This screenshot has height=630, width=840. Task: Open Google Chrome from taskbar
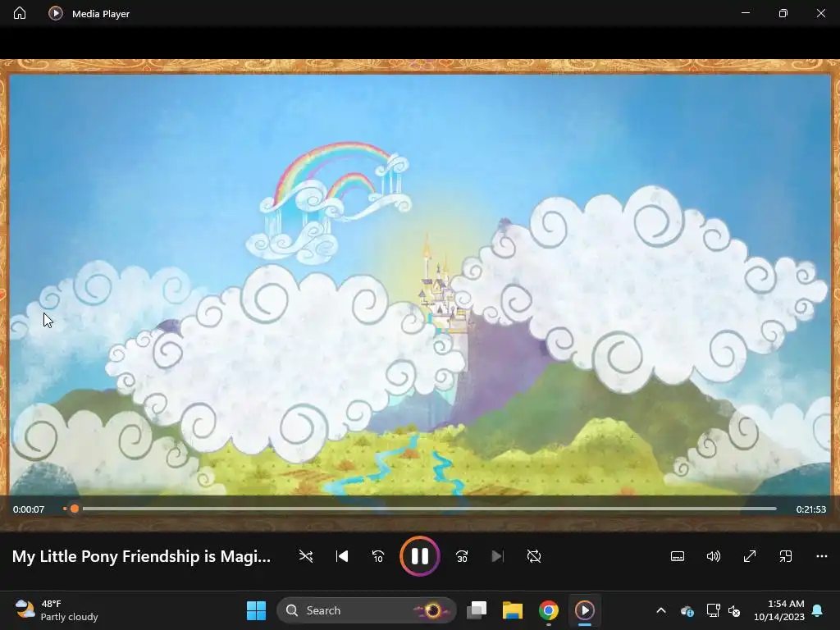pos(548,610)
